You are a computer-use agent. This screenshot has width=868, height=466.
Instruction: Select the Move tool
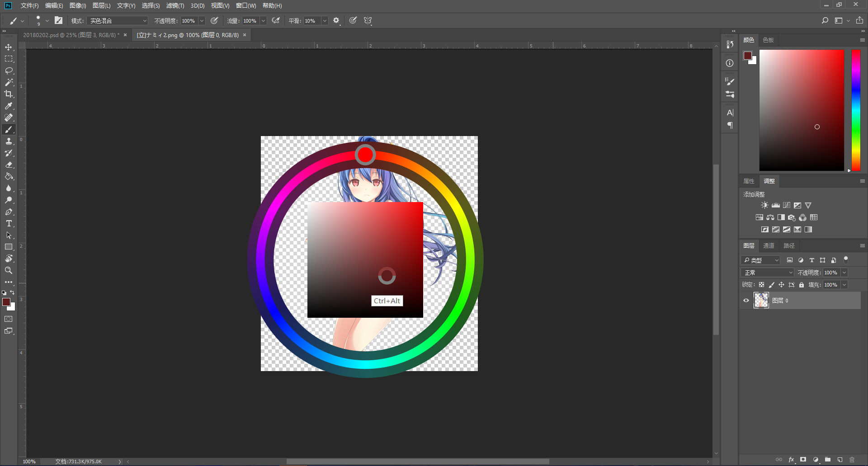[9, 47]
